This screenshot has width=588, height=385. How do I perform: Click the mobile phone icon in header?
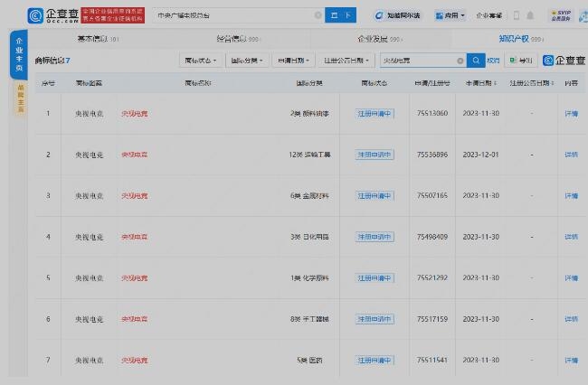tap(517, 15)
